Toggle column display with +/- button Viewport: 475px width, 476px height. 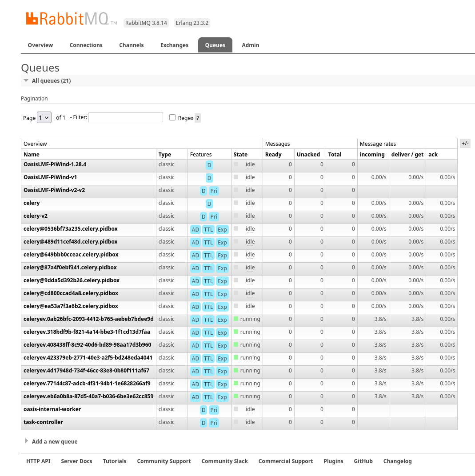(465, 143)
